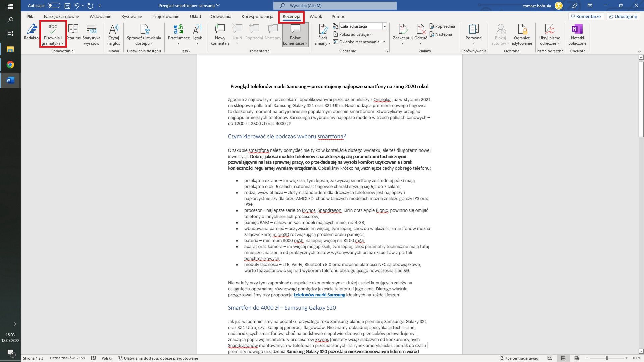Accept change with Zaakceptuj
644x362 pixels.
[x=402, y=32]
